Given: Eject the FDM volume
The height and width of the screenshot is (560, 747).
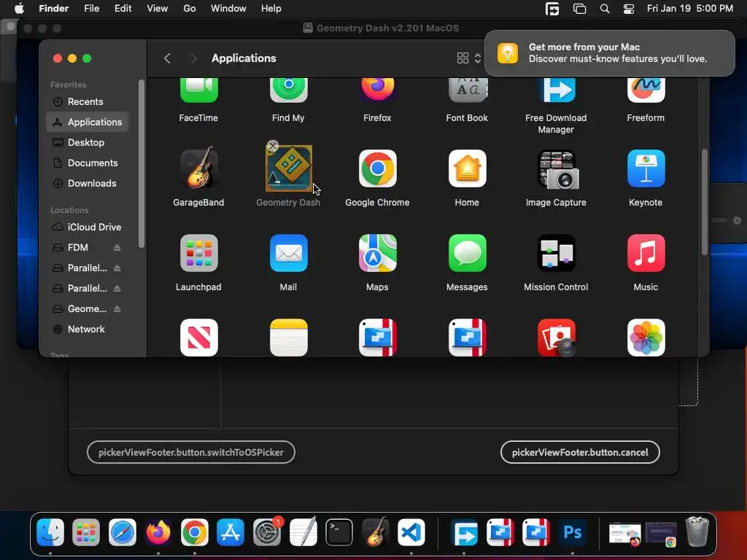Looking at the screenshot, I should [x=117, y=248].
